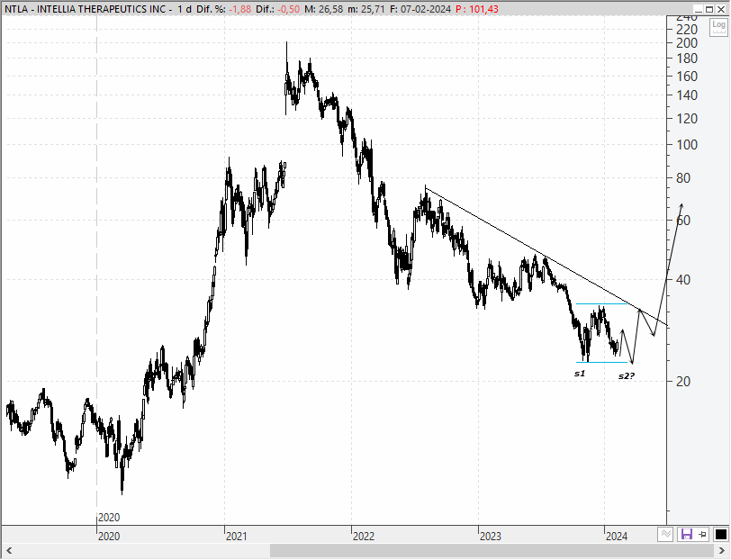Image resolution: width=731 pixels, height=560 pixels.
Task: Click the 2023 time axis label
Action: pyautogui.click(x=491, y=537)
